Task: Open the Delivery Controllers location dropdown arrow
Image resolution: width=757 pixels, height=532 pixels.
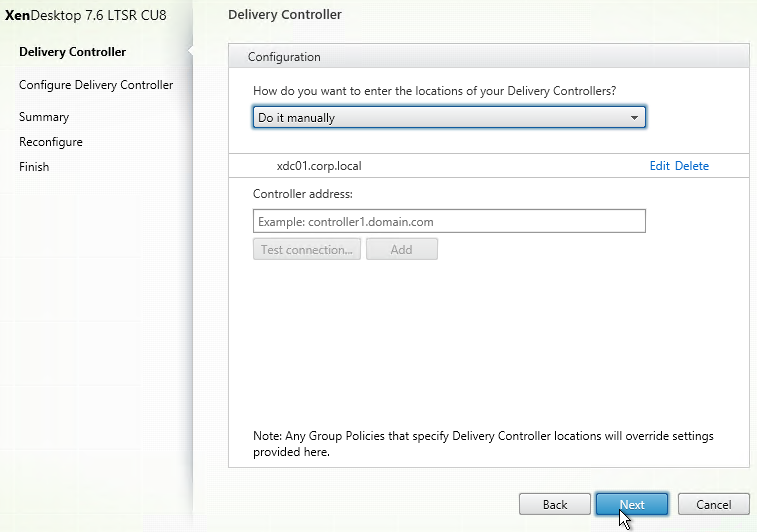Action: (634, 117)
